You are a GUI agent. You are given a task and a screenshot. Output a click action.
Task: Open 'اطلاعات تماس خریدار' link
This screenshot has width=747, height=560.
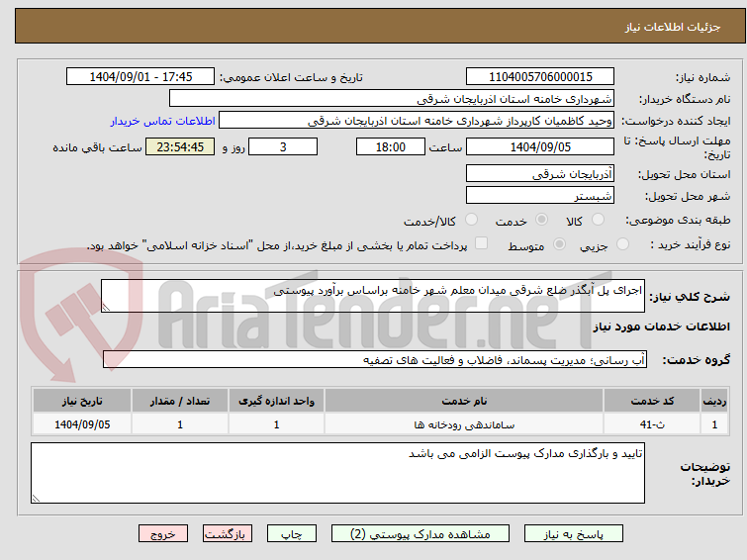point(163,121)
